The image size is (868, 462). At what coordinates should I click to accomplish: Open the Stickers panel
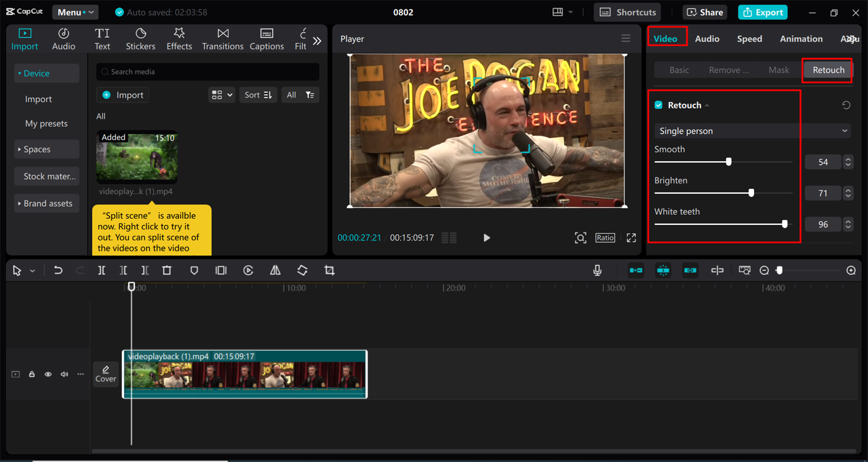pos(140,39)
